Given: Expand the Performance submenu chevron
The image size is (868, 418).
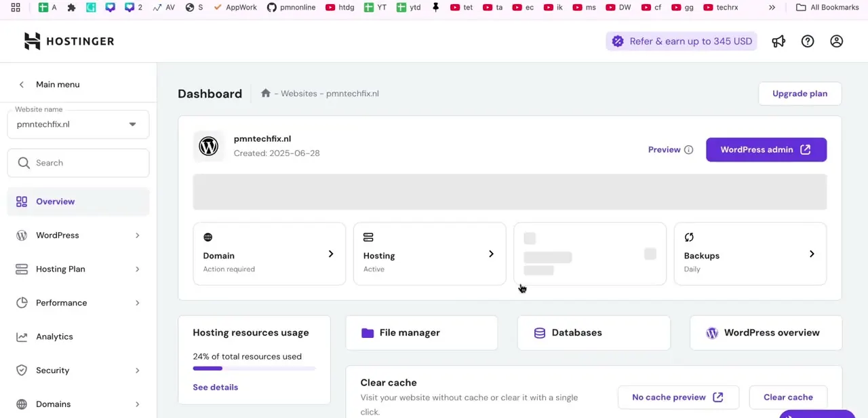Looking at the screenshot, I should tap(137, 303).
